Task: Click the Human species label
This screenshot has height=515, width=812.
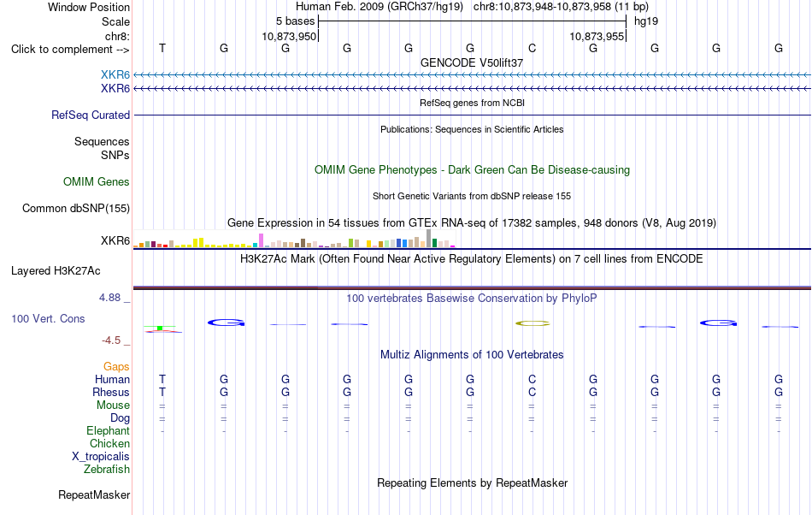Action: tap(112, 379)
